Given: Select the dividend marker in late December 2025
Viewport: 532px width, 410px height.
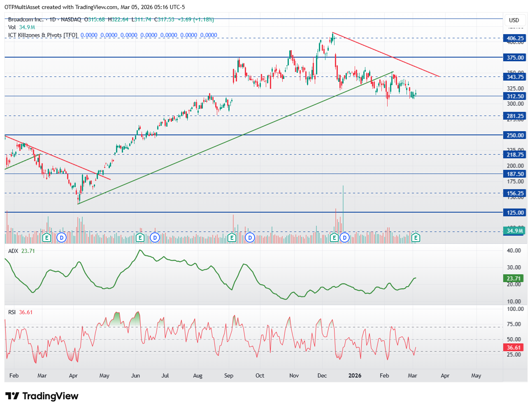Looking at the screenshot, I should (344, 237).
